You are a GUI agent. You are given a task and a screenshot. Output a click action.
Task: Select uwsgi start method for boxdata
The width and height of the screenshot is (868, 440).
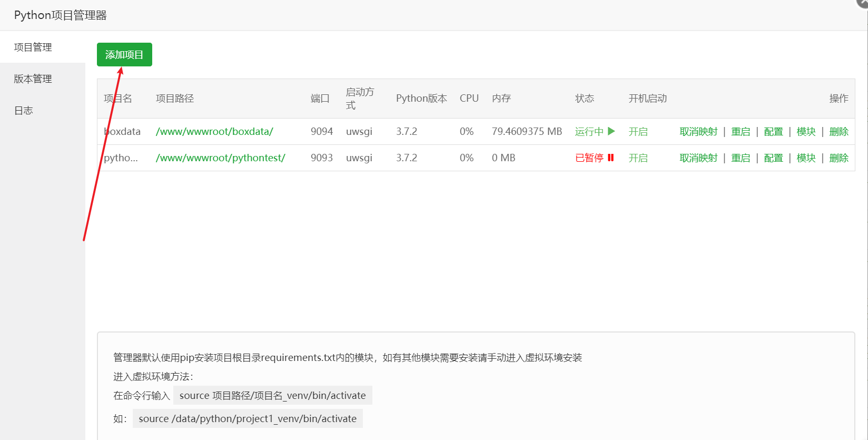359,132
